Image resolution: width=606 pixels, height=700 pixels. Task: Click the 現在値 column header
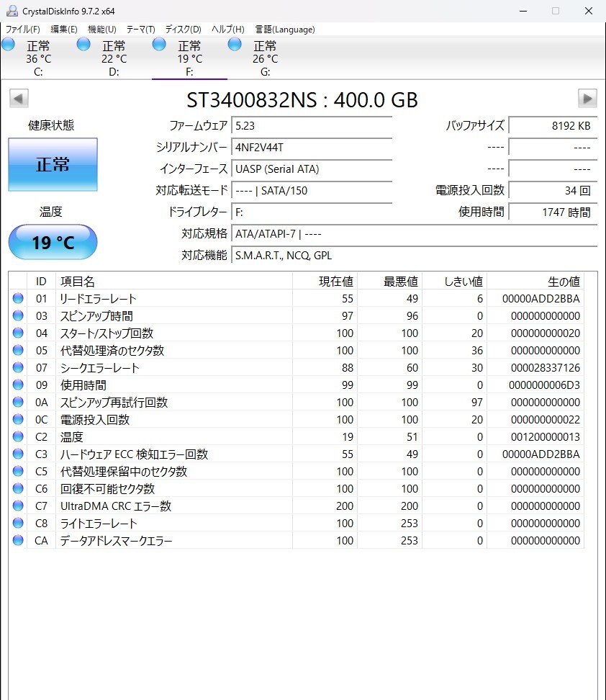pyautogui.click(x=325, y=282)
